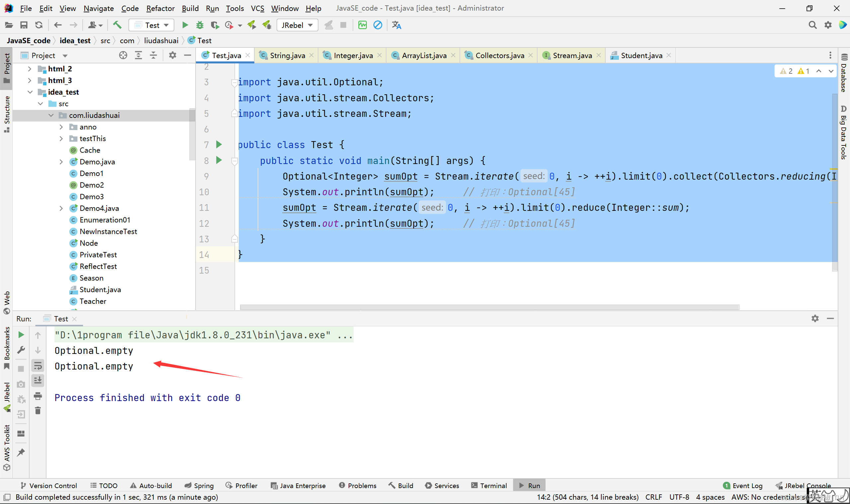
Task: Expand the anno package folder
Action: pos(61,126)
